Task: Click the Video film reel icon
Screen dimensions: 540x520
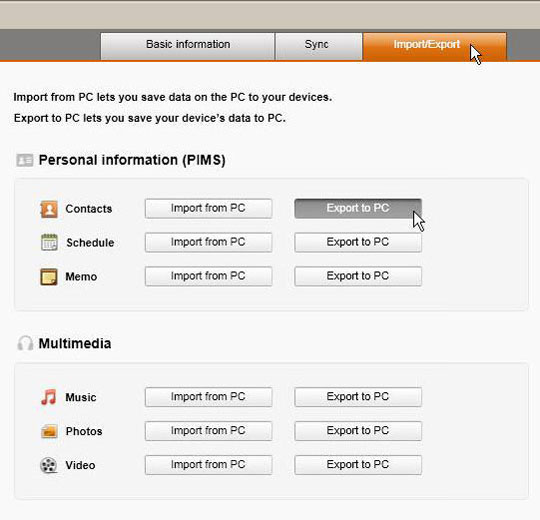Action: (x=49, y=465)
